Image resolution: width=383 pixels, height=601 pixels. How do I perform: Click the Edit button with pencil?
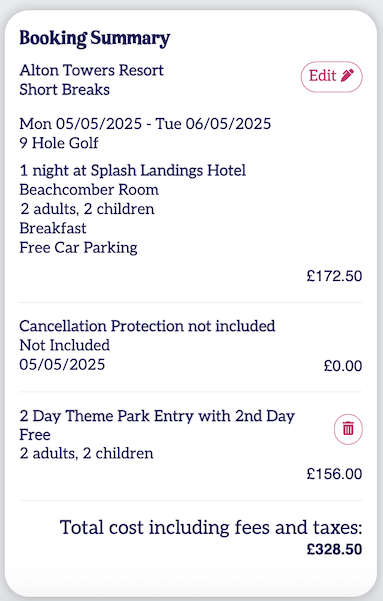pyautogui.click(x=331, y=77)
